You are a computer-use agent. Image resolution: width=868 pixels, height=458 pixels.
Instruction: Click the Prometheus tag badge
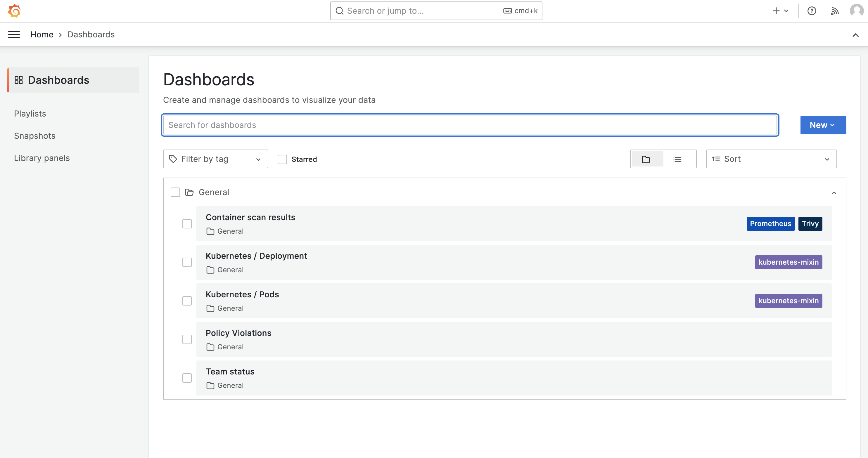[x=770, y=224]
